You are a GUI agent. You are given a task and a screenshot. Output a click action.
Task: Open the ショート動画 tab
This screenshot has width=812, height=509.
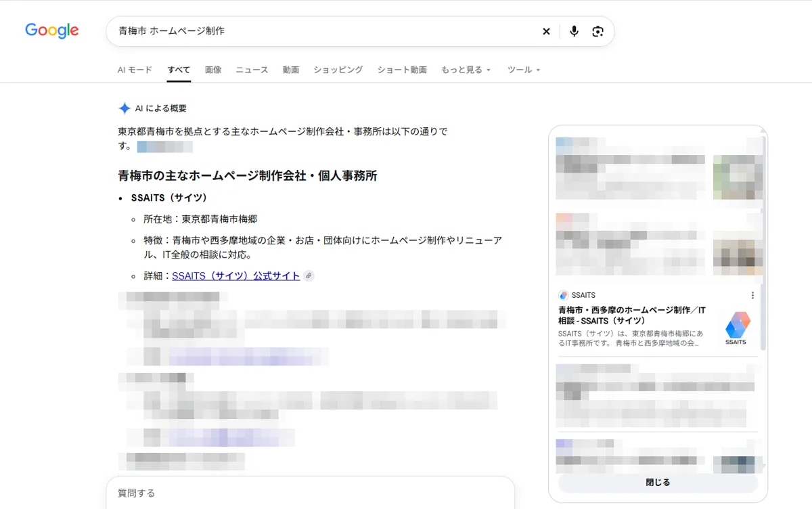coord(402,70)
